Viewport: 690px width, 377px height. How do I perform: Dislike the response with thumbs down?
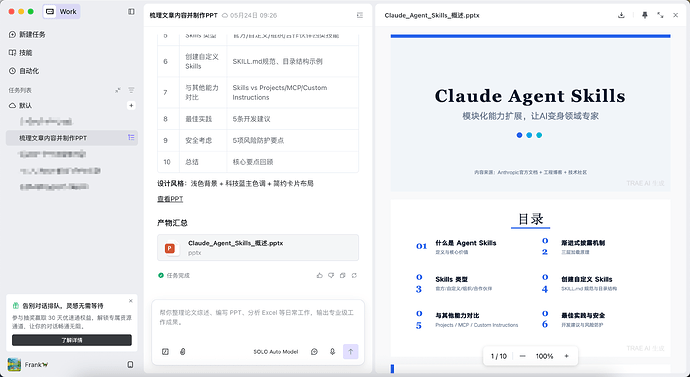(x=331, y=275)
